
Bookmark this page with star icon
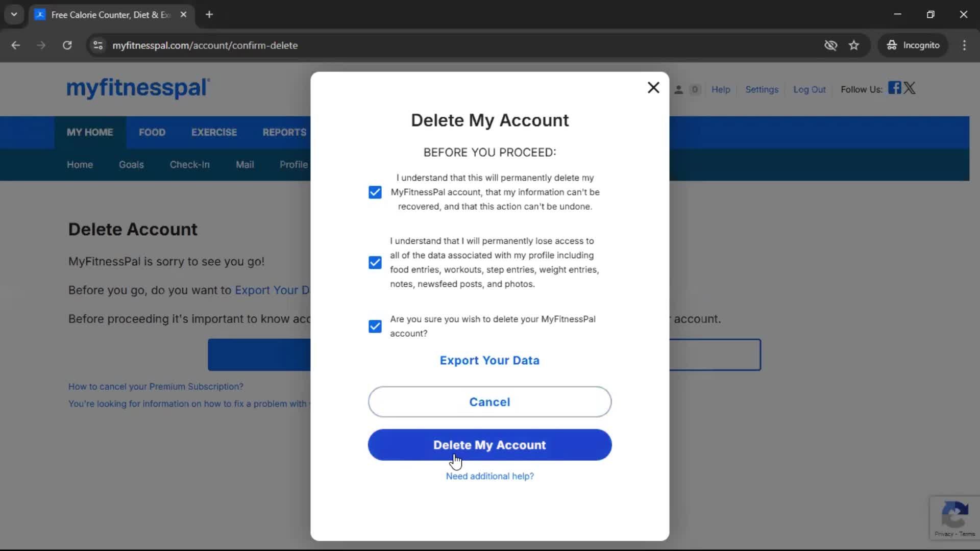coord(854,45)
